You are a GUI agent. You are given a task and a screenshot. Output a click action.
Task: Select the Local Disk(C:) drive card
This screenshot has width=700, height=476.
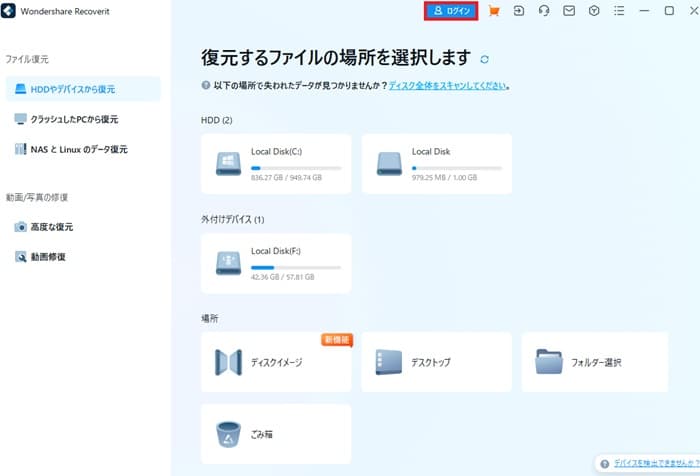coord(276,164)
